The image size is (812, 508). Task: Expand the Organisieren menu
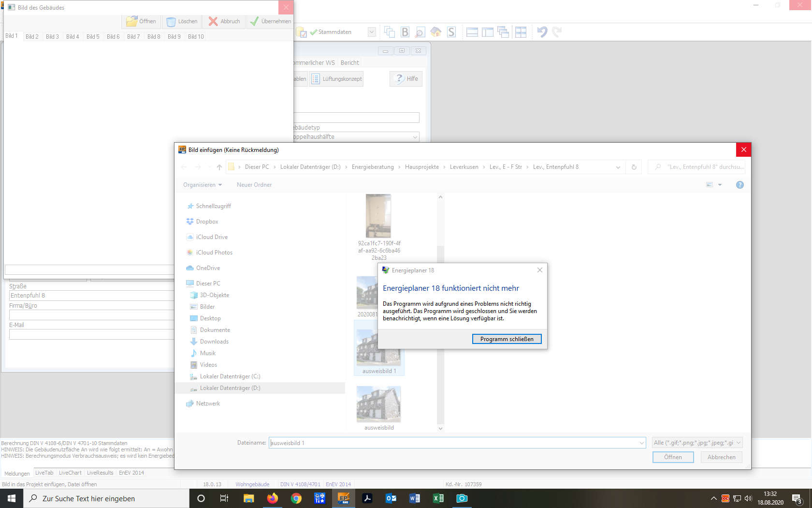point(203,185)
